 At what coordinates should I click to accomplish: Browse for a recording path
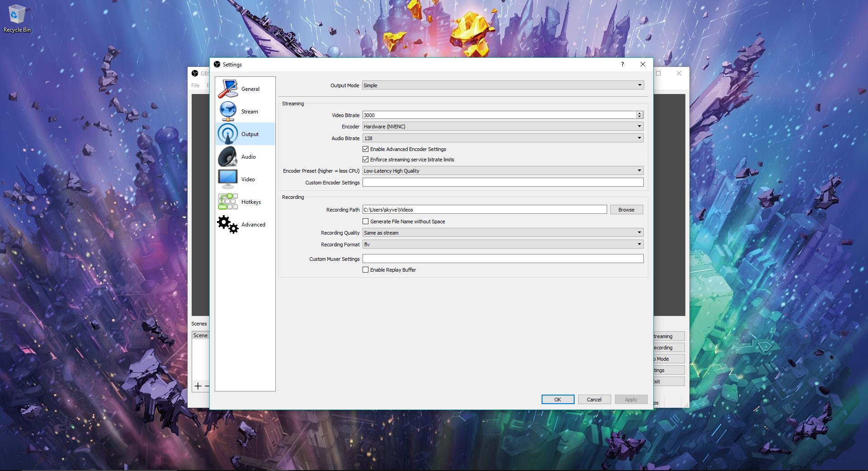click(627, 209)
